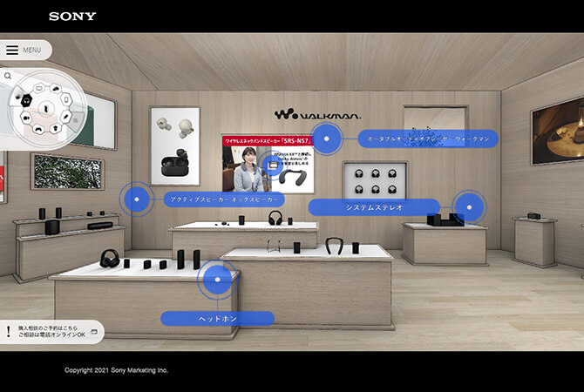Viewport: 584px width, 392px height.
Task: Open the ヘッドホン blue label
Action: click(217, 319)
